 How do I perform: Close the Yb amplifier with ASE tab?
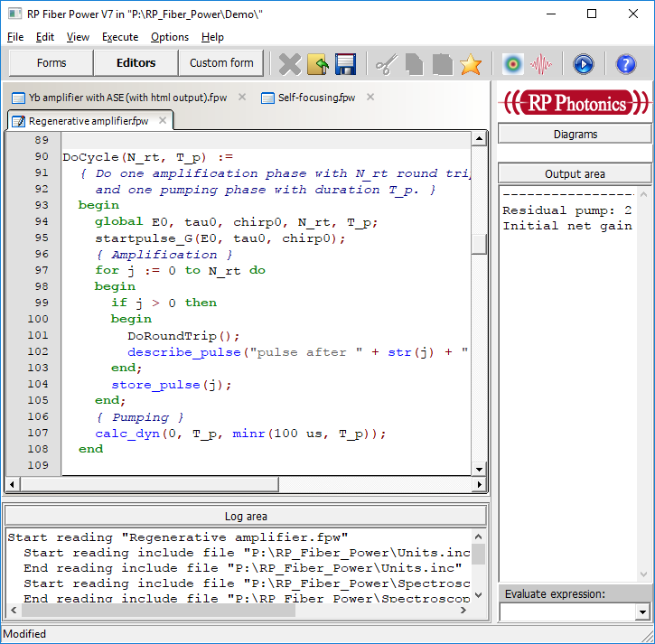click(242, 98)
